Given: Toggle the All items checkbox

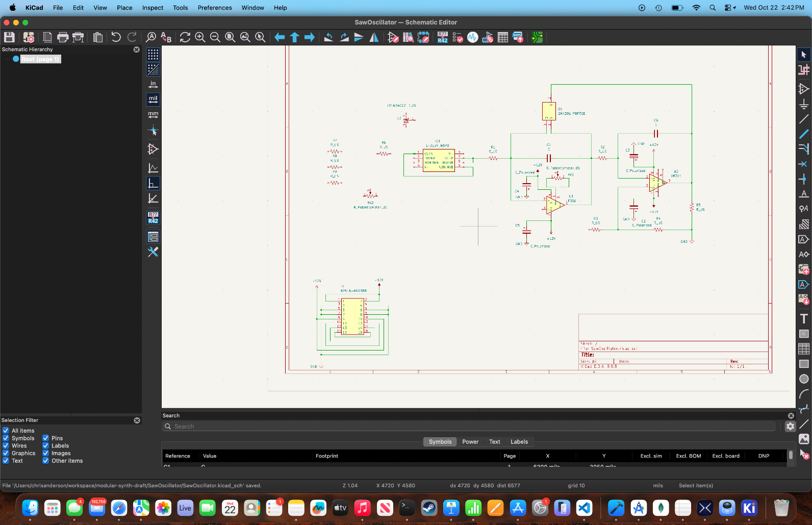Looking at the screenshot, I should (x=6, y=431).
